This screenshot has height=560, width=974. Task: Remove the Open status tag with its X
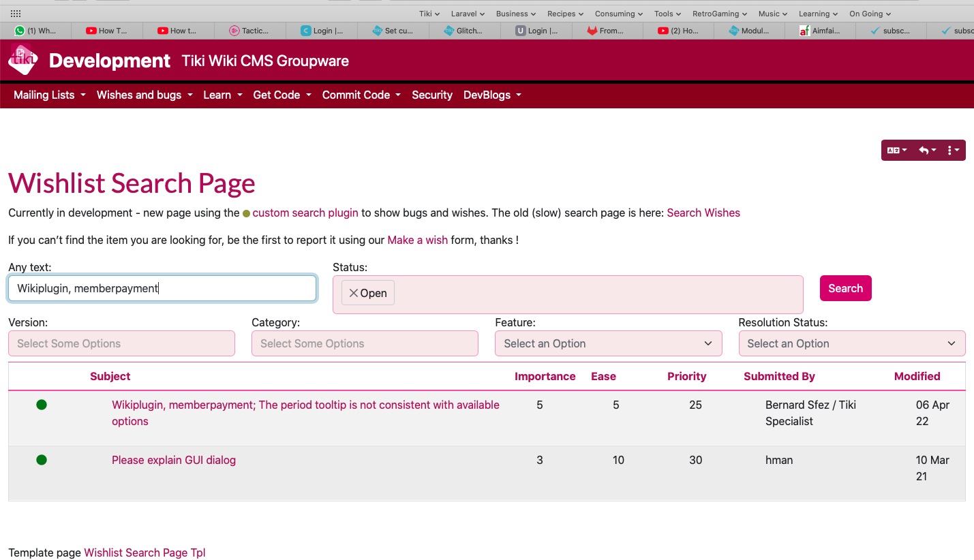(353, 293)
